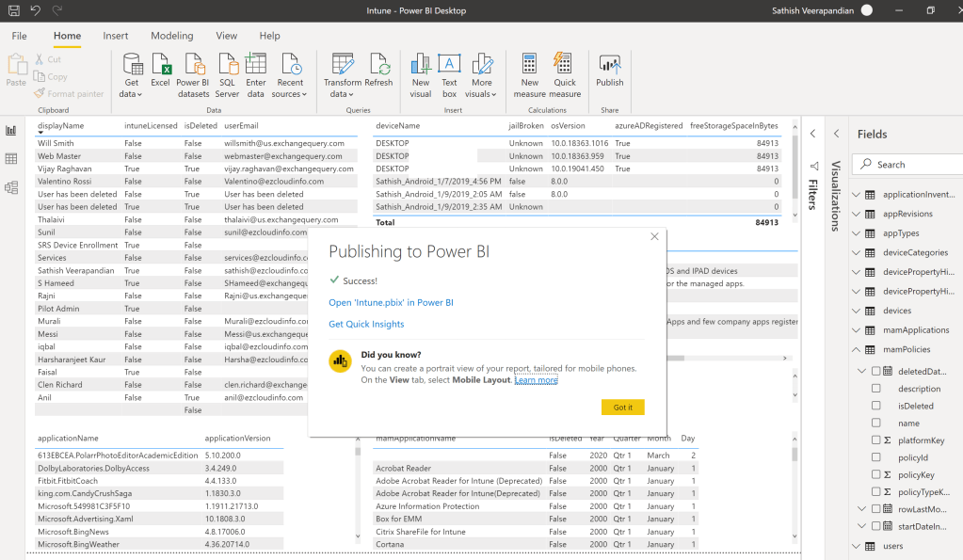Image resolution: width=963 pixels, height=560 pixels.
Task: Open Model view in left sidebar
Action: (12, 187)
